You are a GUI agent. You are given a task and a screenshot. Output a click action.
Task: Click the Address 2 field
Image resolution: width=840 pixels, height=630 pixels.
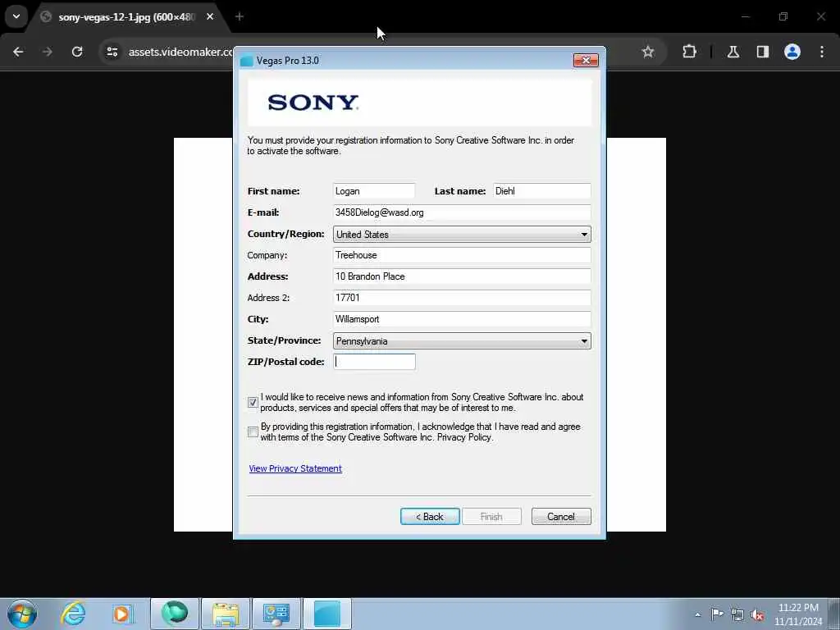462,298
